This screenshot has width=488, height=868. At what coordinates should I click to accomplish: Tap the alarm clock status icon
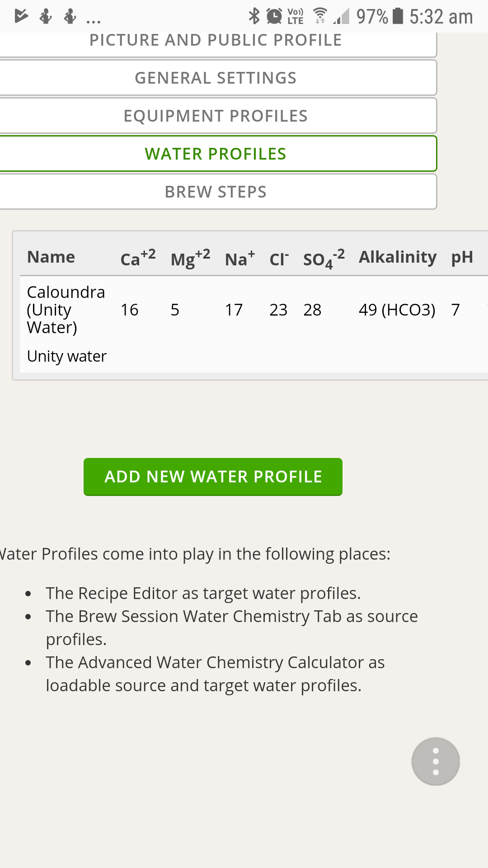(x=274, y=16)
